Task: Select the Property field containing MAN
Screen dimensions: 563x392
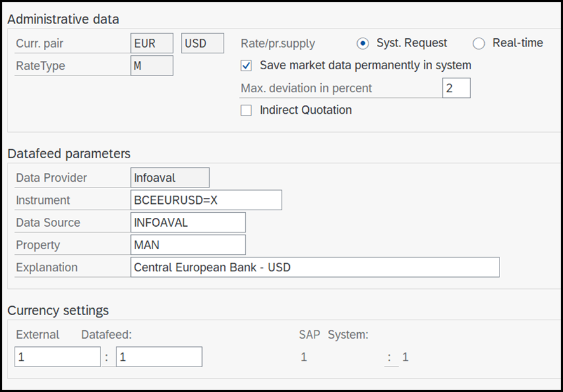Action: 187,245
